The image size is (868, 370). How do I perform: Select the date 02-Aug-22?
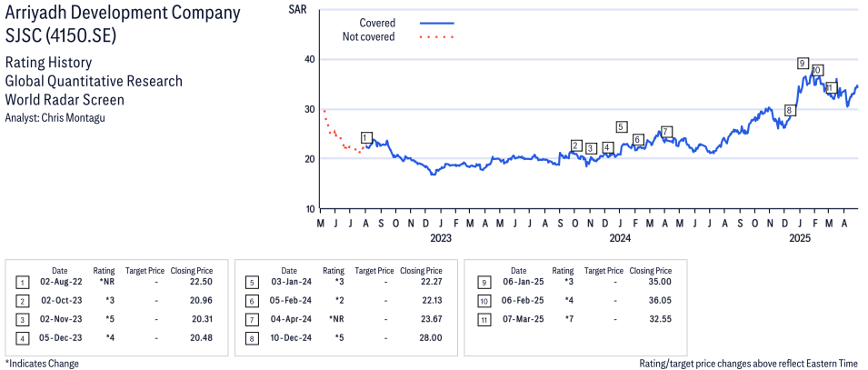[x=60, y=283]
